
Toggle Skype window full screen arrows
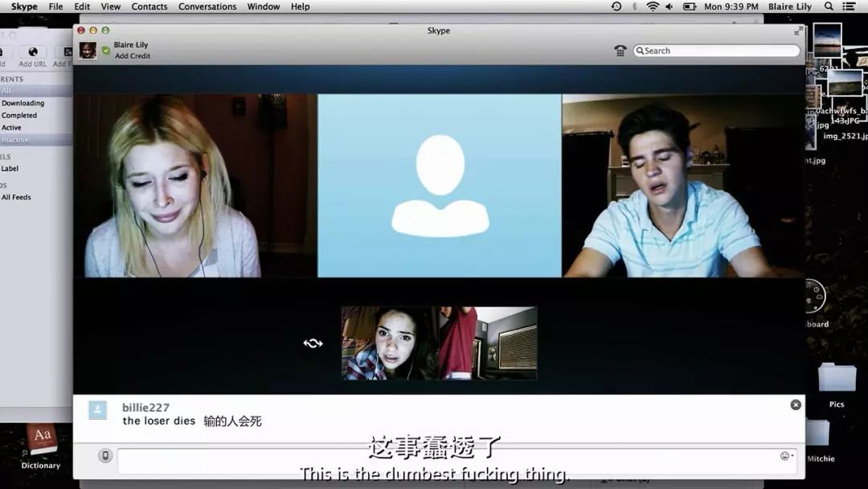click(798, 31)
